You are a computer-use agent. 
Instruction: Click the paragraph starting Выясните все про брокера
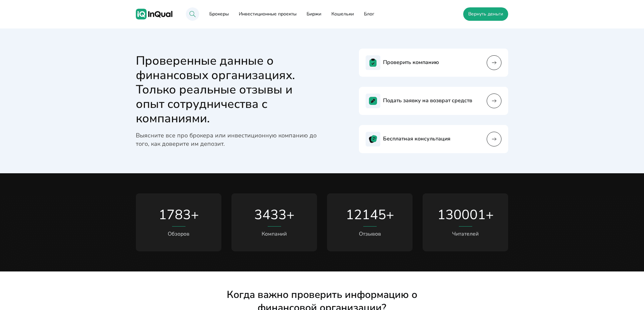[x=226, y=140]
